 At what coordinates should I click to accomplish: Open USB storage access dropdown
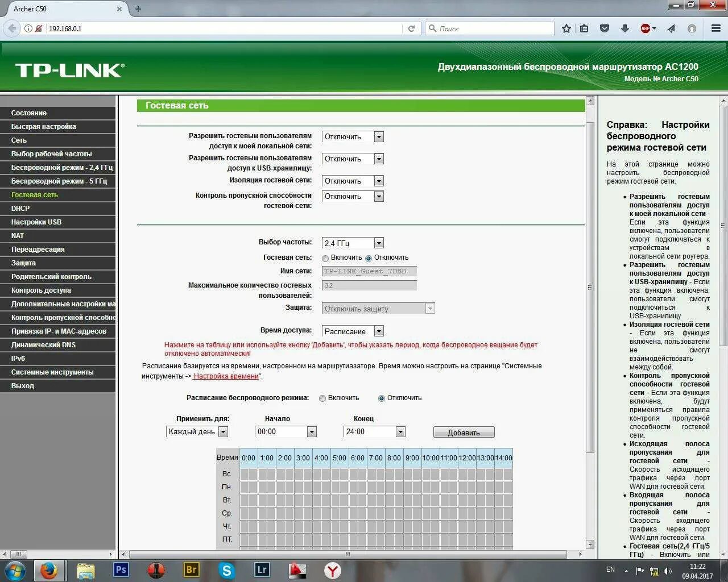(x=353, y=159)
